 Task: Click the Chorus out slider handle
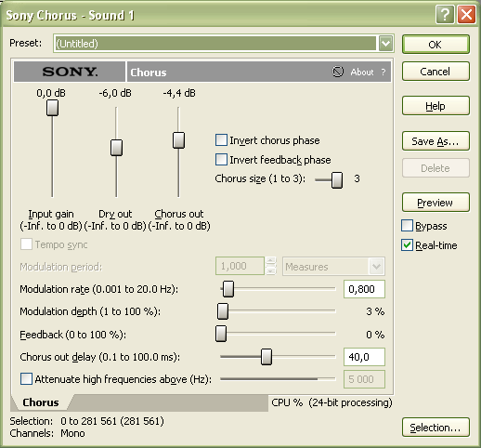(x=178, y=140)
